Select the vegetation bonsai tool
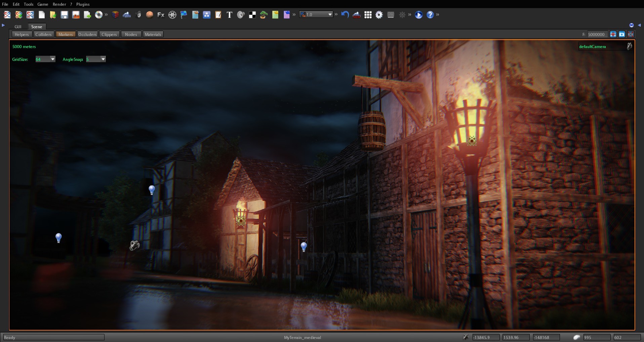The height and width of the screenshot is (342, 644). click(263, 15)
